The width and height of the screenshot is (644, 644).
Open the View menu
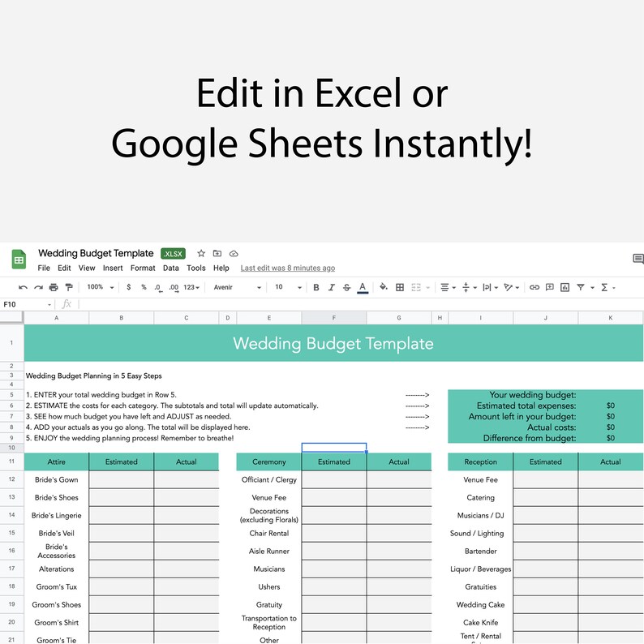(87, 268)
